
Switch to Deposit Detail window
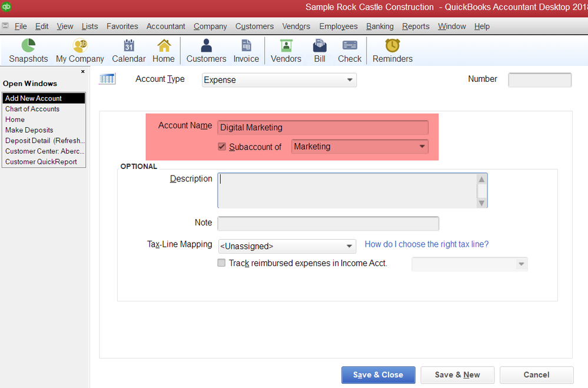coord(44,140)
